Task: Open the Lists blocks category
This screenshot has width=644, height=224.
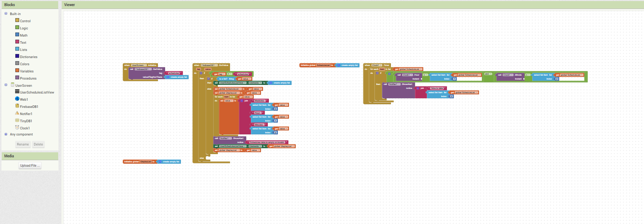Action: [23, 49]
